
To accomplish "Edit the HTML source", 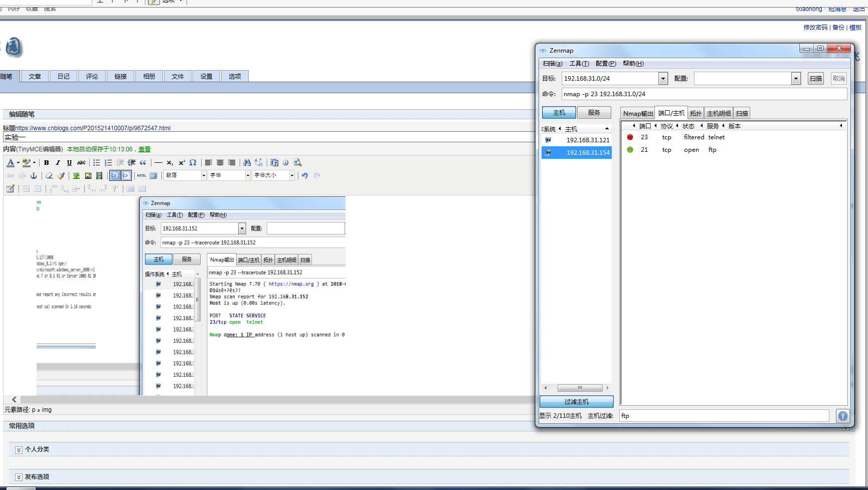I will tap(142, 175).
